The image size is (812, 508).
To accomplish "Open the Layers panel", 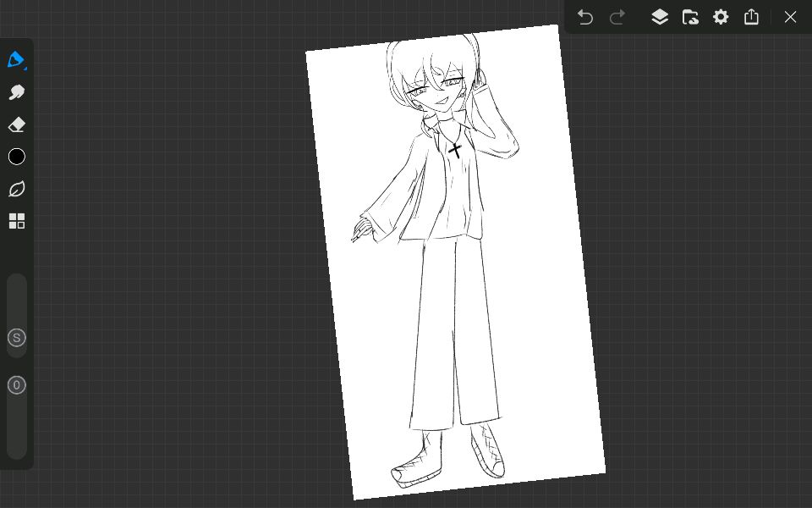I will (x=660, y=17).
